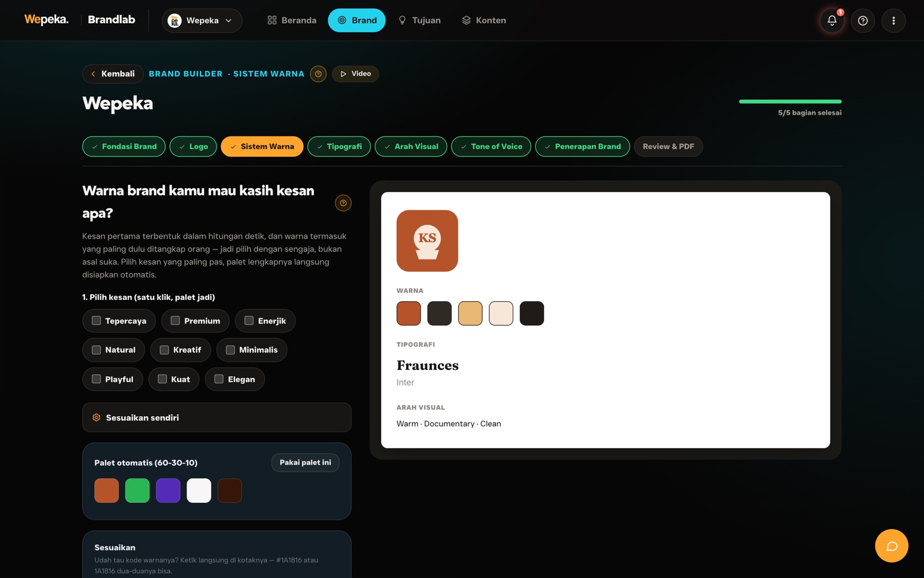This screenshot has height=578, width=924.
Task: Switch to the Tipografi step
Action: coord(339,146)
